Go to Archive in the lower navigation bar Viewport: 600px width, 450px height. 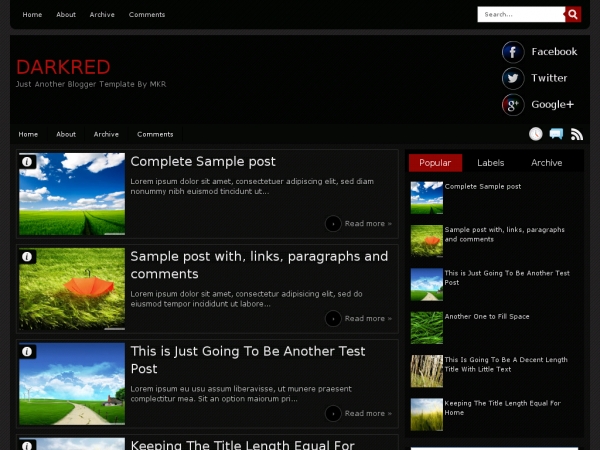tap(106, 134)
